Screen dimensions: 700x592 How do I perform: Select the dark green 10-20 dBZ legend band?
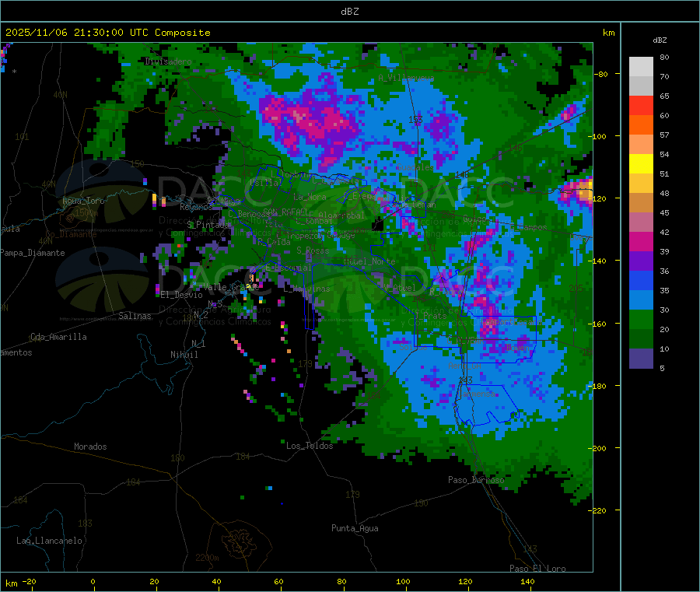641,339
